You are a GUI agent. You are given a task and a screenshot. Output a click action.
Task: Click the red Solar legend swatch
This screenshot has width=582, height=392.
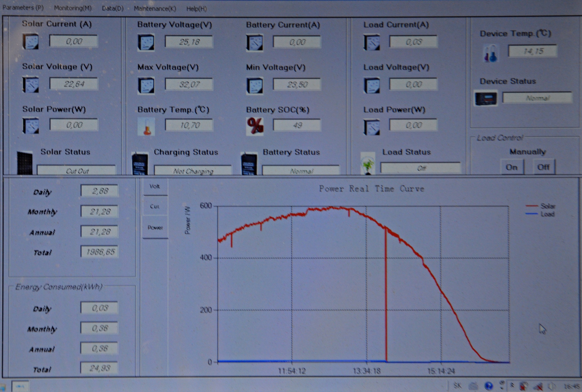tap(532, 206)
